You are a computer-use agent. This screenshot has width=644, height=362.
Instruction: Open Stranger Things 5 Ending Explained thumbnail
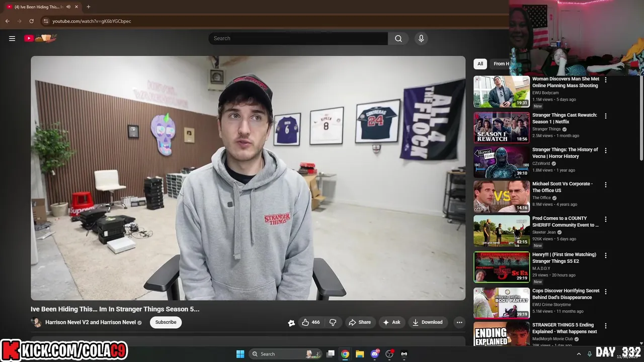tap(502, 334)
